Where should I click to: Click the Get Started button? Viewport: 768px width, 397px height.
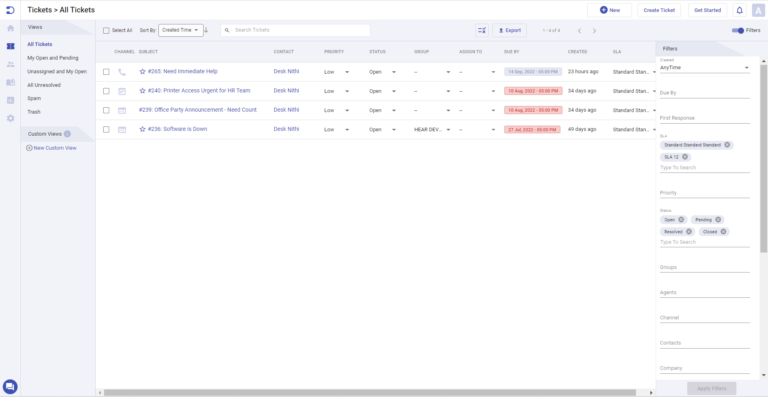pos(707,10)
